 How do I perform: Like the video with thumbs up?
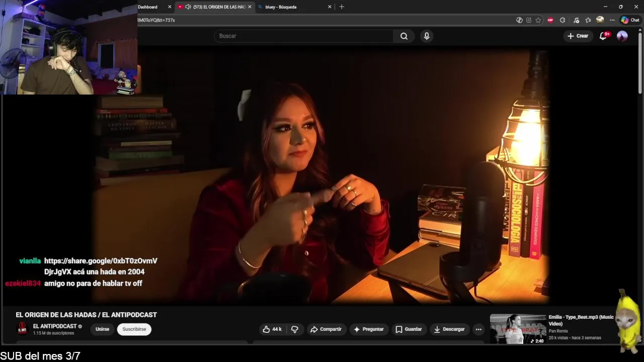coord(272,329)
